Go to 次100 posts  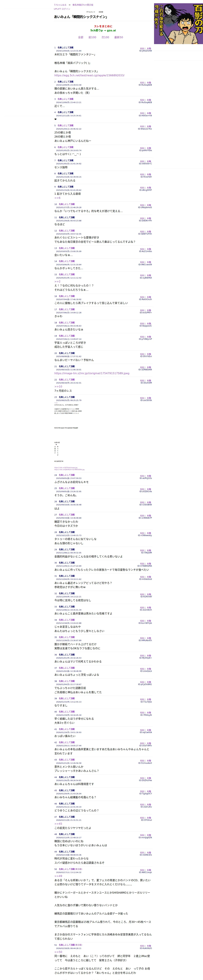tap(105, 37)
